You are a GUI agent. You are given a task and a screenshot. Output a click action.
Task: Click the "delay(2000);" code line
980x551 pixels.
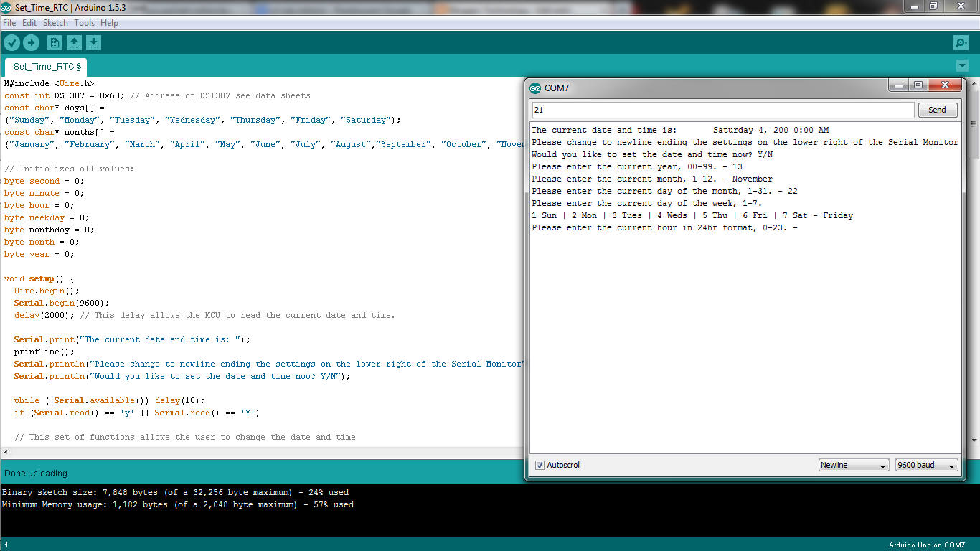click(x=204, y=316)
